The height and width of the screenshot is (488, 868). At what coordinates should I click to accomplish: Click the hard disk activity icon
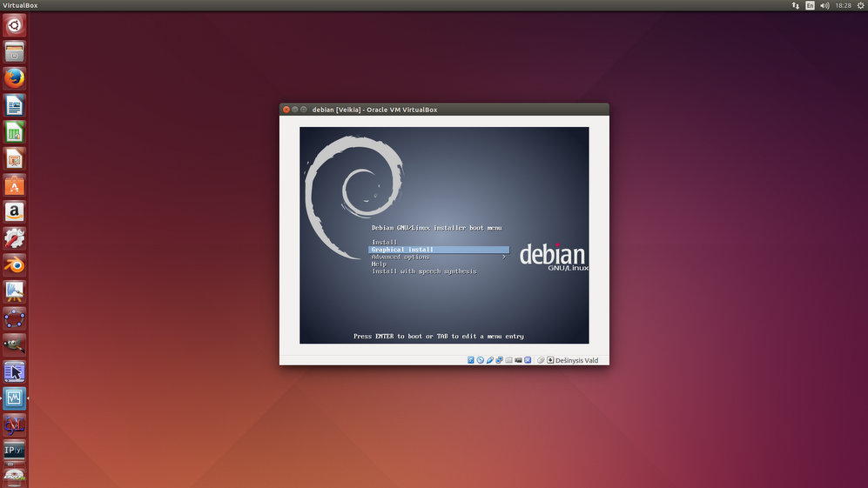[x=471, y=360]
